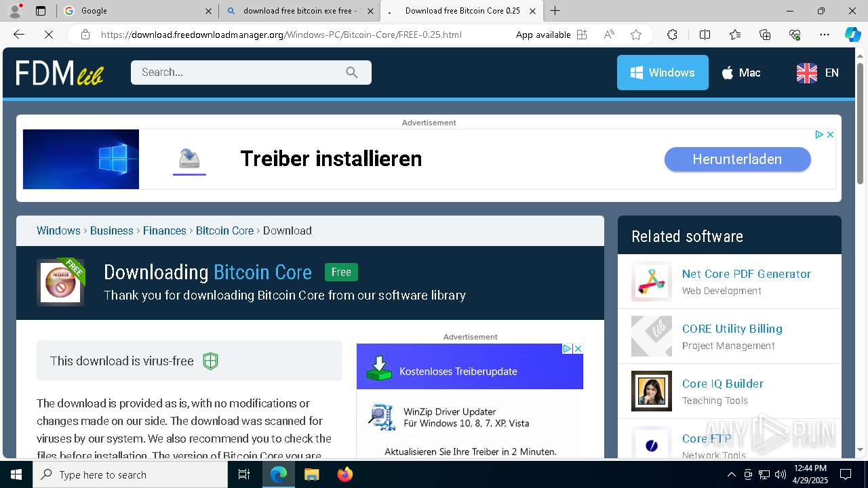Open CORE Utility Billing link

point(732,329)
